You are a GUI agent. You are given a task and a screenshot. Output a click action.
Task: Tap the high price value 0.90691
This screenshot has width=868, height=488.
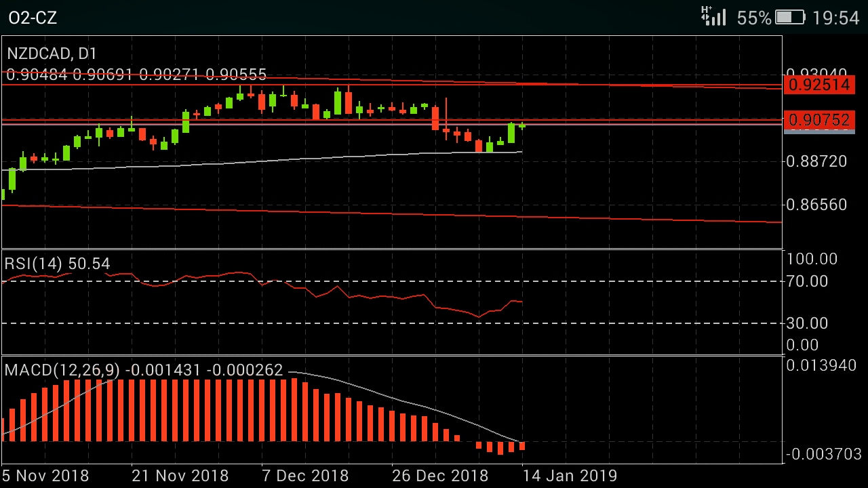[103, 75]
